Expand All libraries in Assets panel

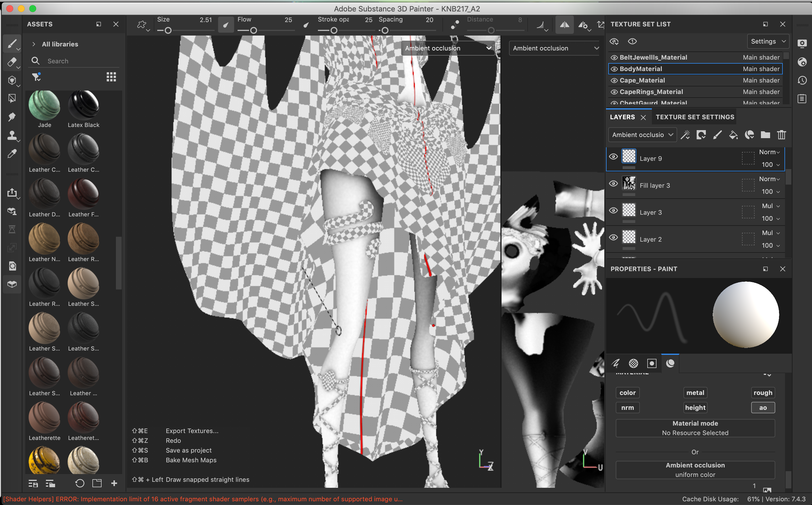34,44
